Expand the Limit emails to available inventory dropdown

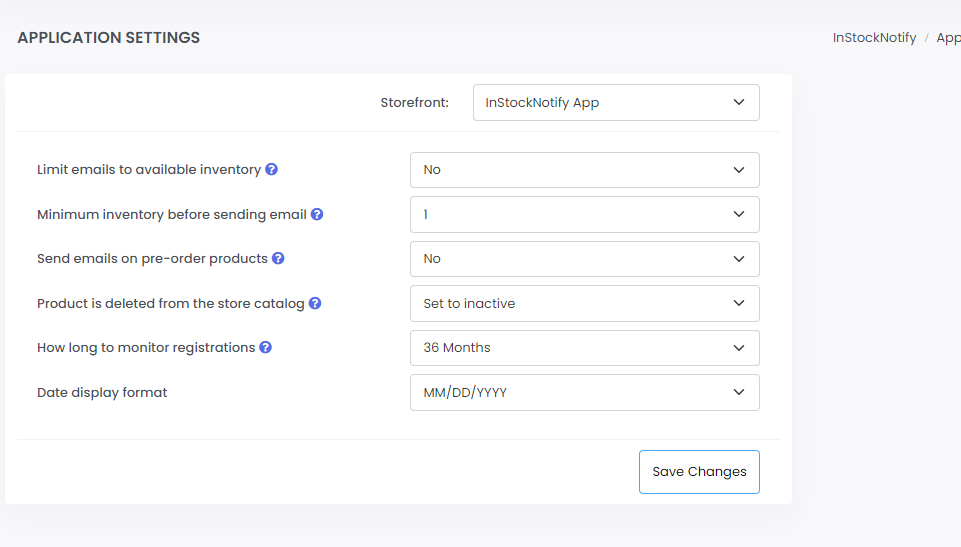pyautogui.click(x=584, y=170)
